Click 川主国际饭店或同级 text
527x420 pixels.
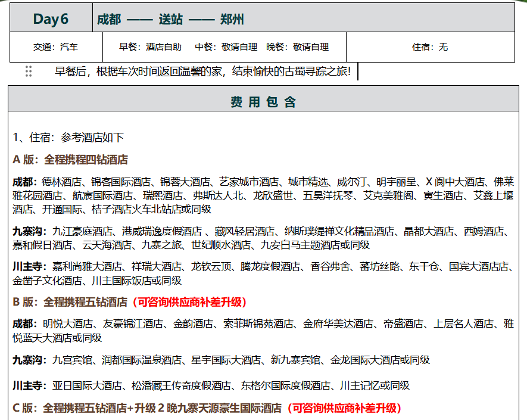pyautogui.click(x=136, y=281)
